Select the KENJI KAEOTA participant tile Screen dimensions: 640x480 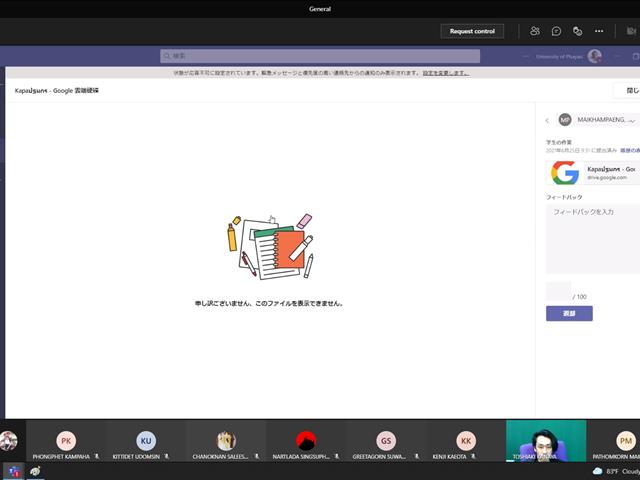(x=466, y=441)
